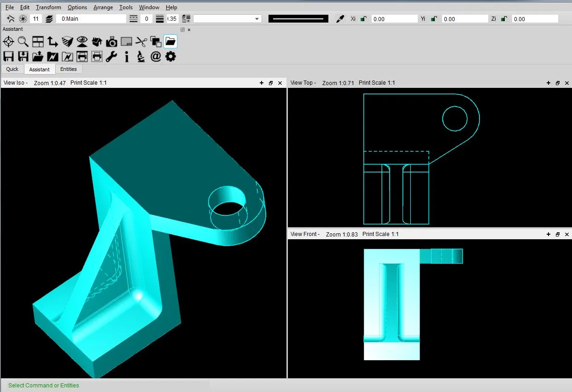Open the Transform menu
Screen dimensions: 572x392
pyautogui.click(x=48, y=7)
